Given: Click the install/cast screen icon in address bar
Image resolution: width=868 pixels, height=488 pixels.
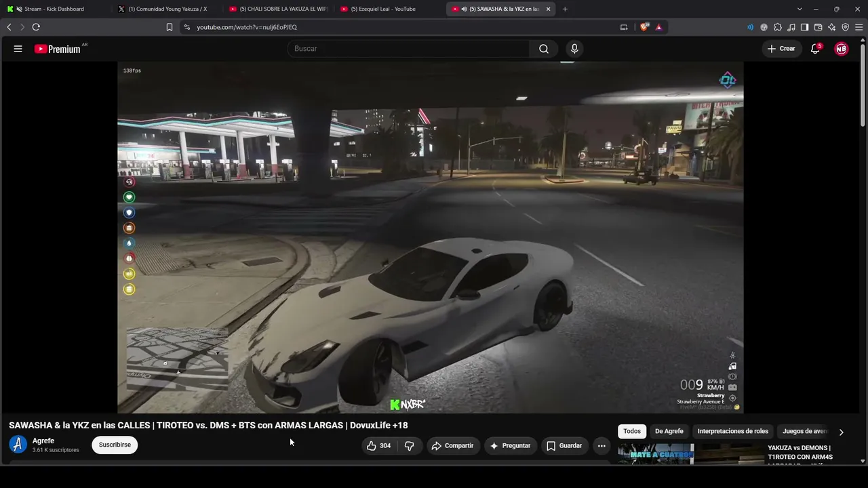Looking at the screenshot, I should click(x=624, y=27).
